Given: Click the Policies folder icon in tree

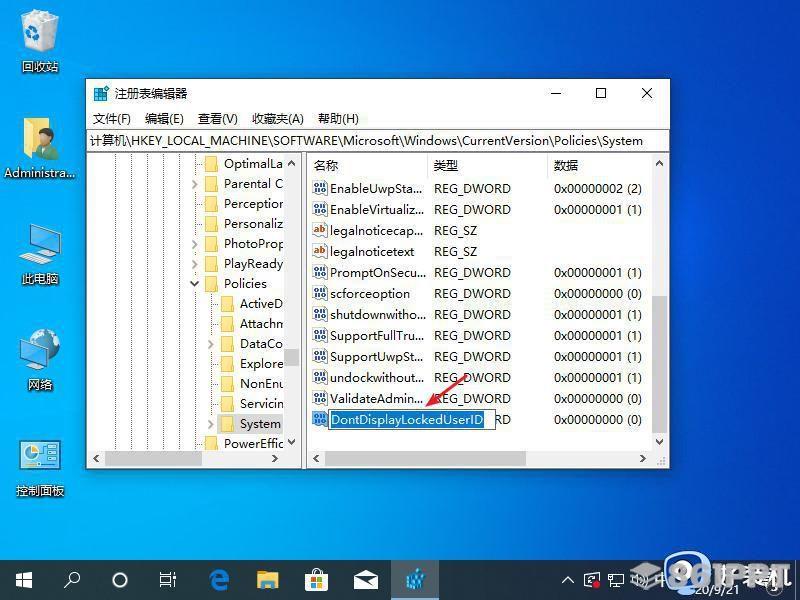Looking at the screenshot, I should [211, 284].
